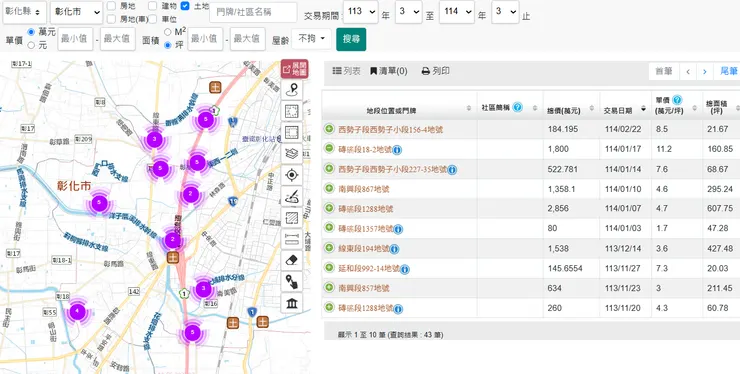Click info icon next to 延和段992-14地號
Image resolution: width=740 pixels, height=374 pixels.
404,269
